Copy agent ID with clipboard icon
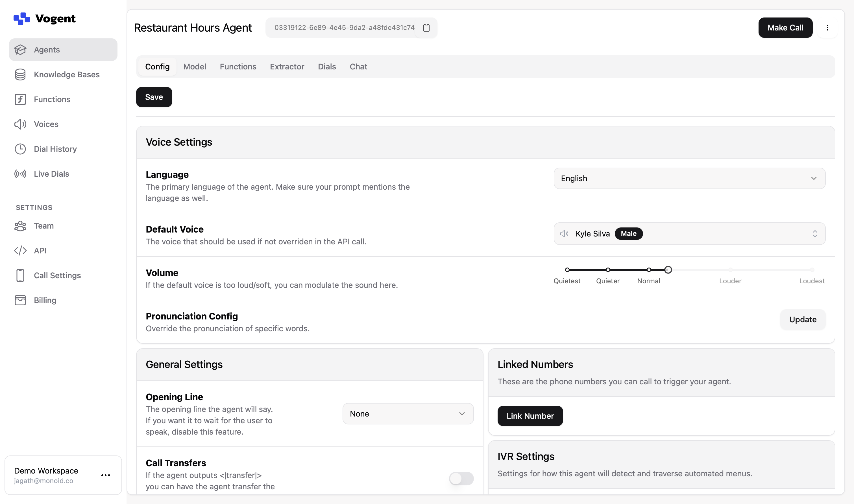The height and width of the screenshot is (504, 854). point(426,27)
